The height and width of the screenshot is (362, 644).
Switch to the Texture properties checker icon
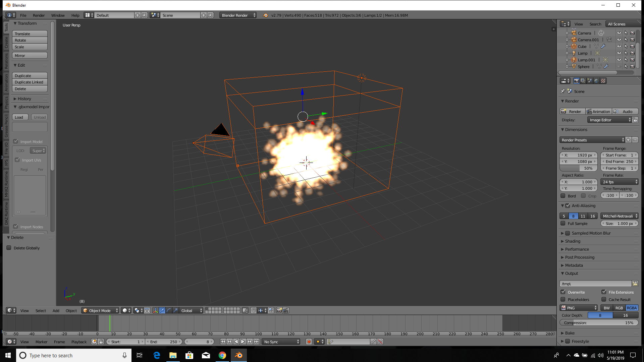click(x=603, y=81)
